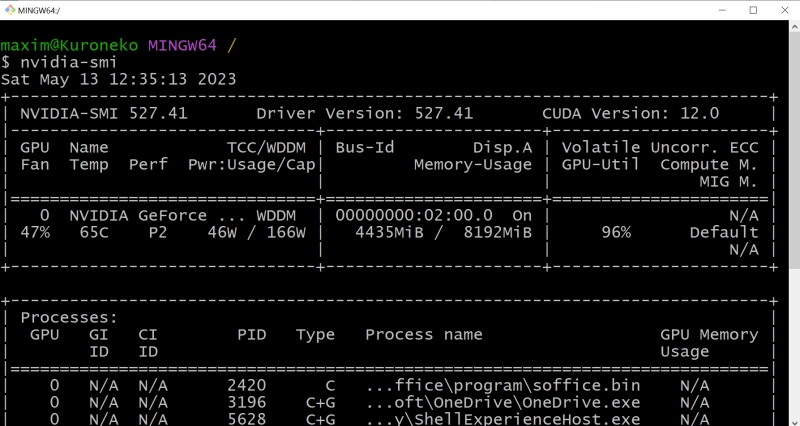
Task: Click the scrollbar up arrow
Action: tap(791, 28)
